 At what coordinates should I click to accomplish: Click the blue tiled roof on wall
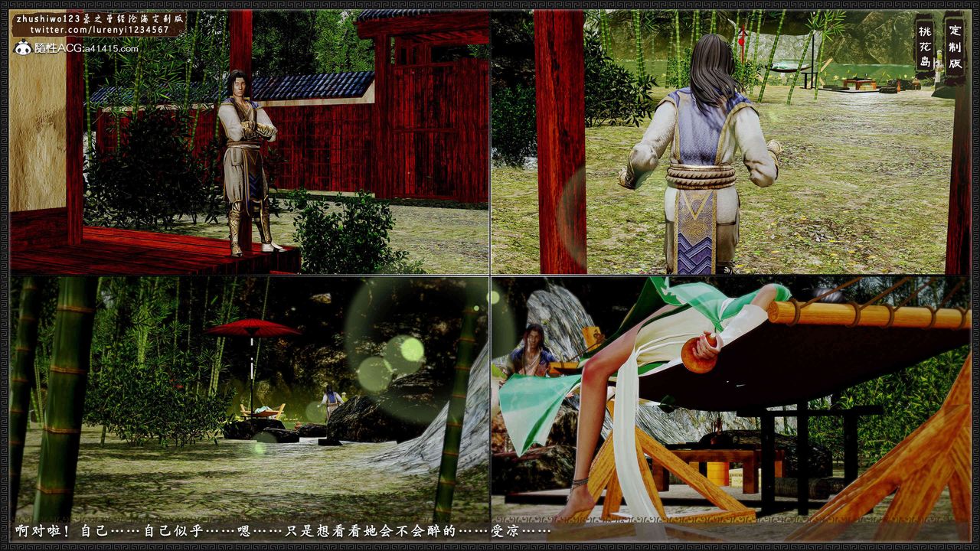(x=314, y=86)
